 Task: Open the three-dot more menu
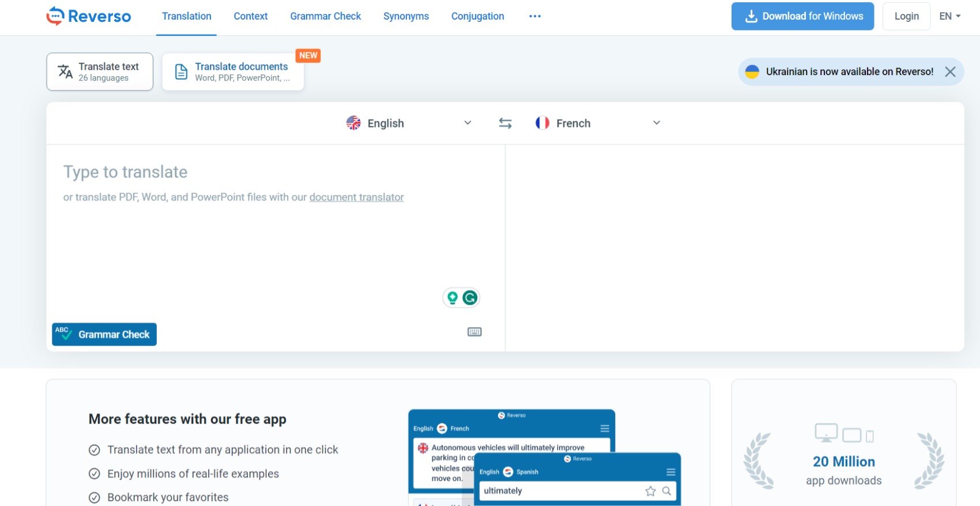click(x=535, y=16)
